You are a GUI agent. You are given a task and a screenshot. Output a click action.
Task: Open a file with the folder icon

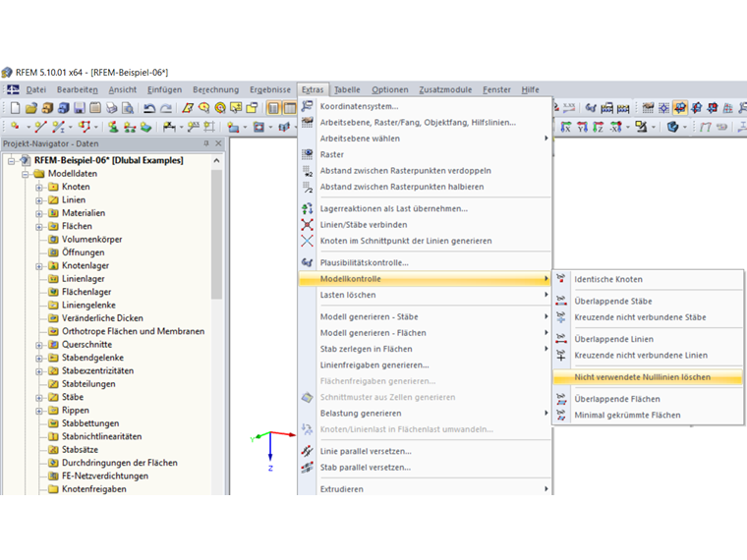(31, 108)
